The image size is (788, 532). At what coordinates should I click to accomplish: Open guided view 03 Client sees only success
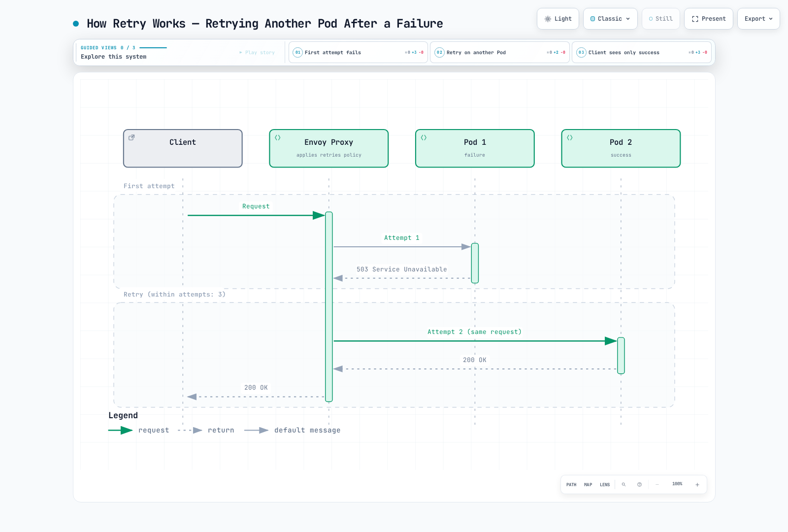coord(642,52)
